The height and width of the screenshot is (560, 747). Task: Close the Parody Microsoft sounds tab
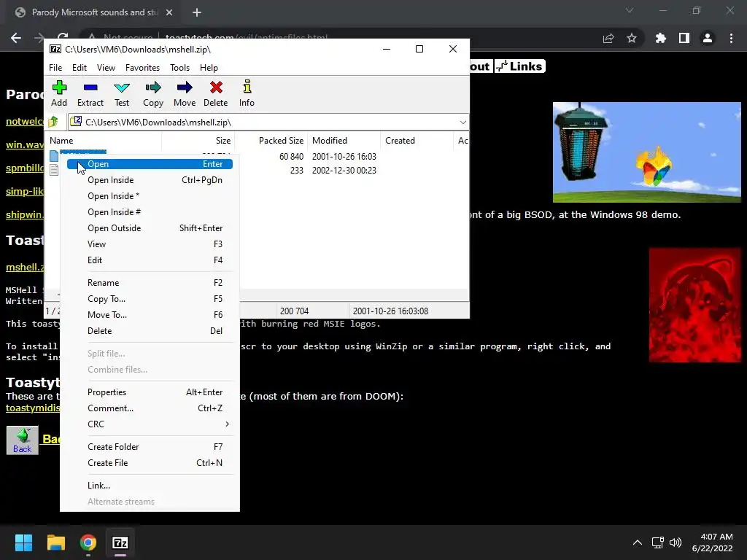pyautogui.click(x=169, y=12)
